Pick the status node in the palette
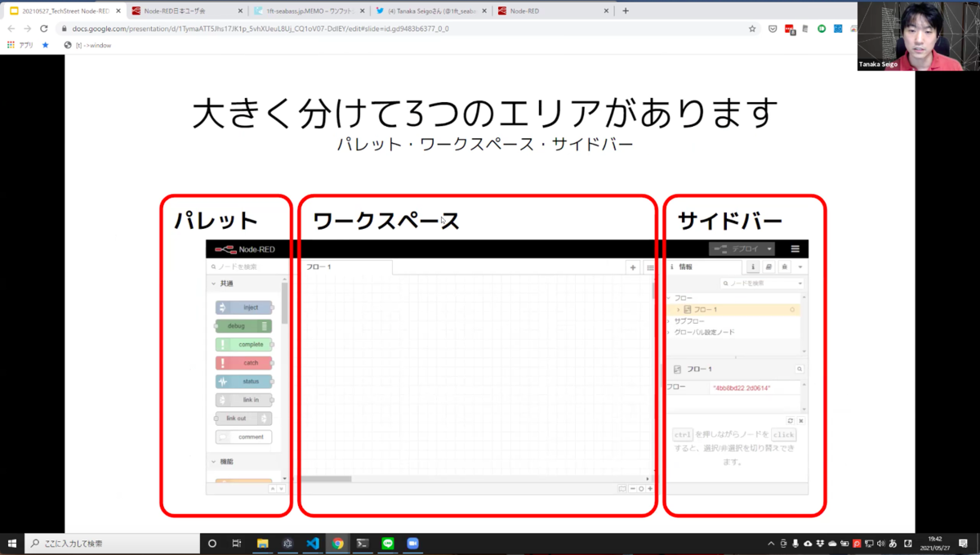Image resolution: width=980 pixels, height=555 pixels. (243, 382)
